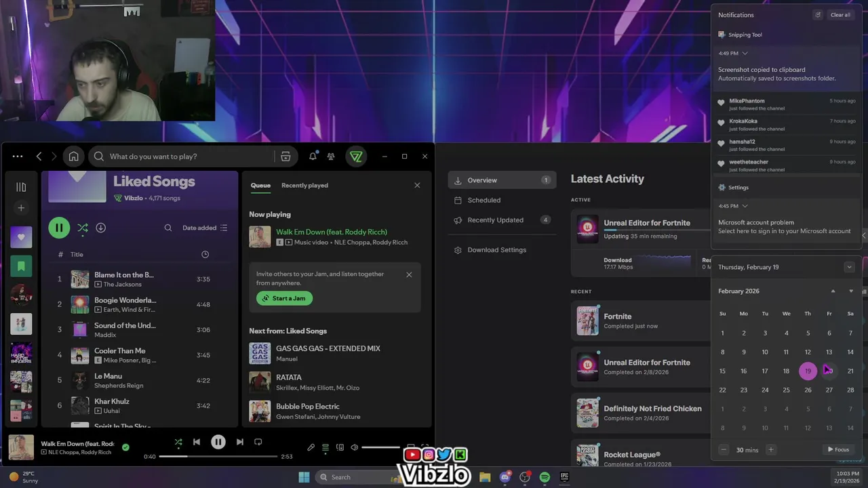Adjust the Spotify volume slider
This screenshot has height=488, width=868.
pos(380,447)
